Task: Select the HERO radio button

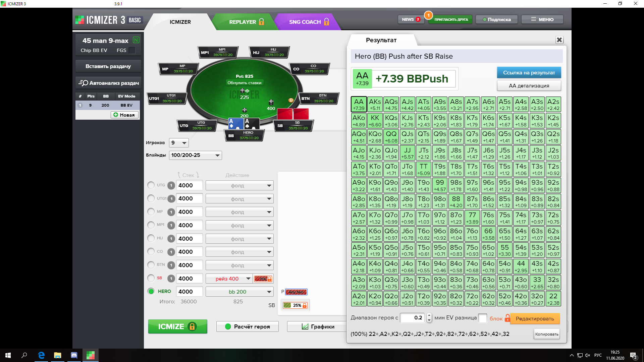Action: [151, 291]
